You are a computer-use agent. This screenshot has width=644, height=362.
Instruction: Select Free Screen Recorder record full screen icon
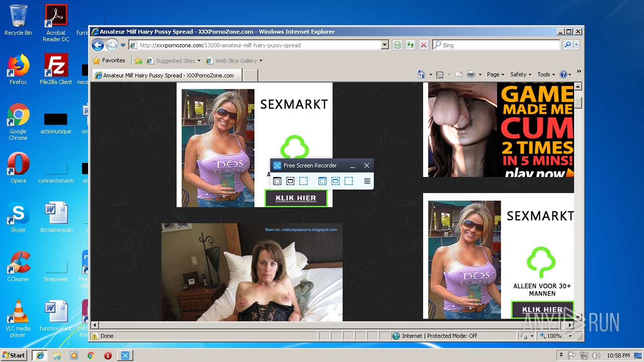(x=323, y=181)
